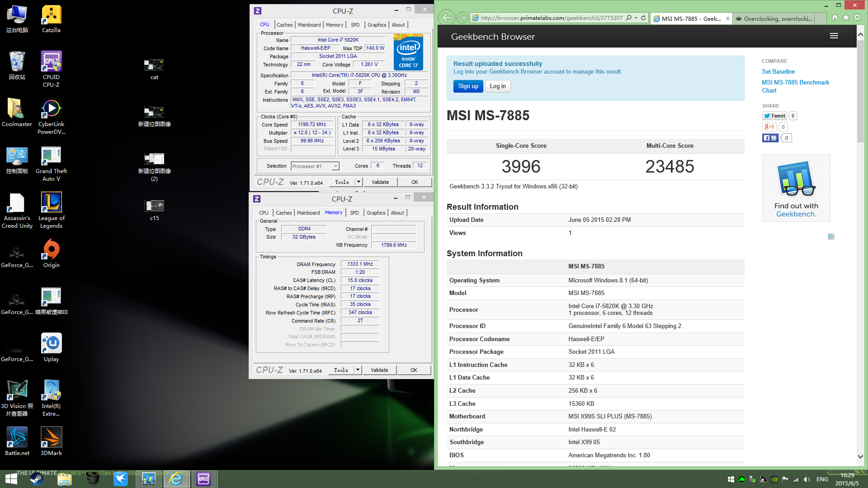Open Steam from the taskbar
This screenshot has height=488, width=868.
coord(37,479)
